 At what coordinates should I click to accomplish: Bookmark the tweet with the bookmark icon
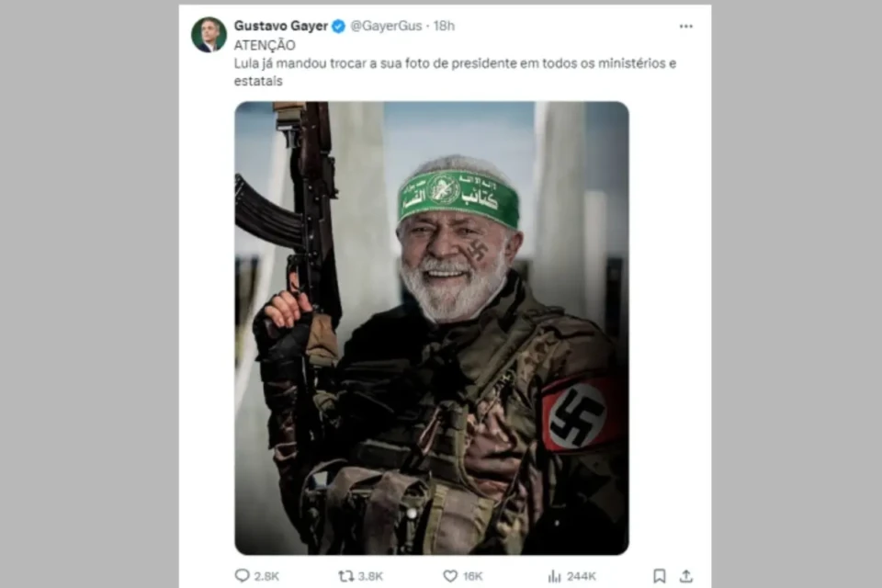660,576
